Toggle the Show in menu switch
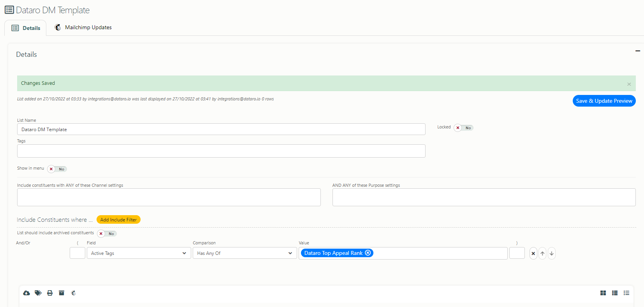644x307 pixels. (x=57, y=169)
